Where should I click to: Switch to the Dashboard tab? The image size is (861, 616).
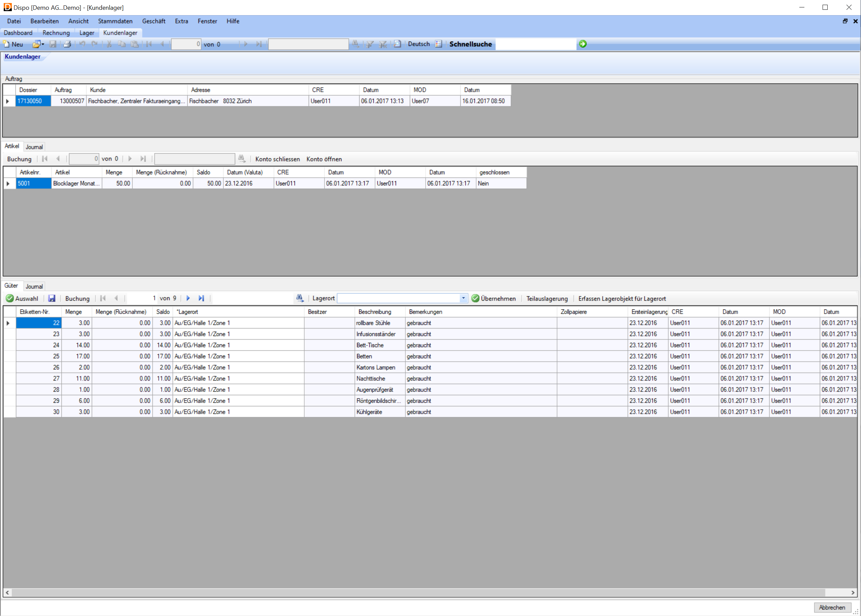click(18, 33)
